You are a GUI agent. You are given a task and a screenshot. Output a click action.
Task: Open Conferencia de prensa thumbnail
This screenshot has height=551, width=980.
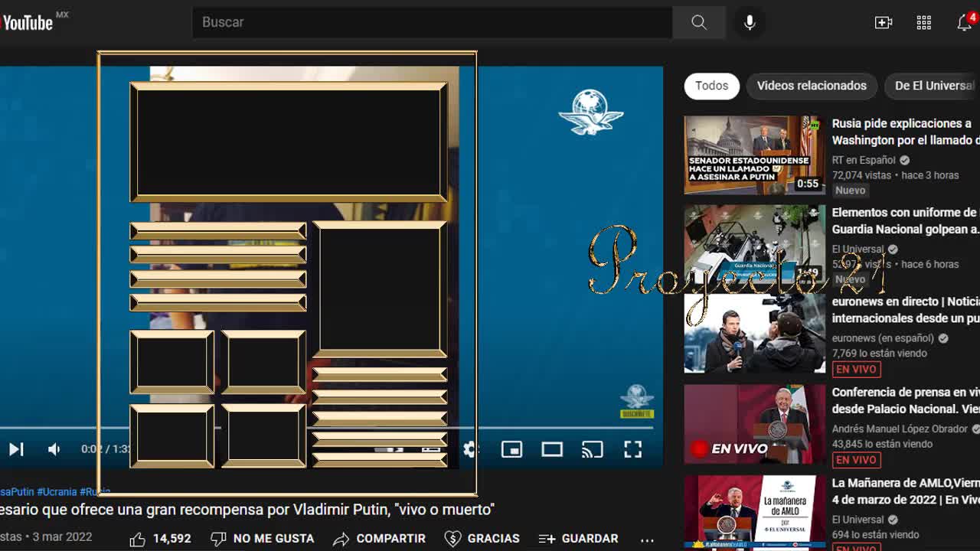pos(755,424)
